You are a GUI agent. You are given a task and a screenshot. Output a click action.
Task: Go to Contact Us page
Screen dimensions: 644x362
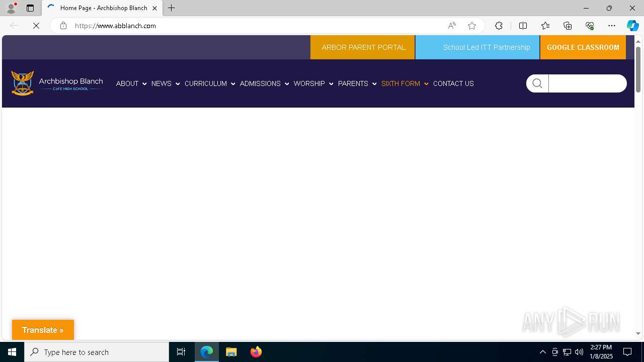pyautogui.click(x=453, y=83)
